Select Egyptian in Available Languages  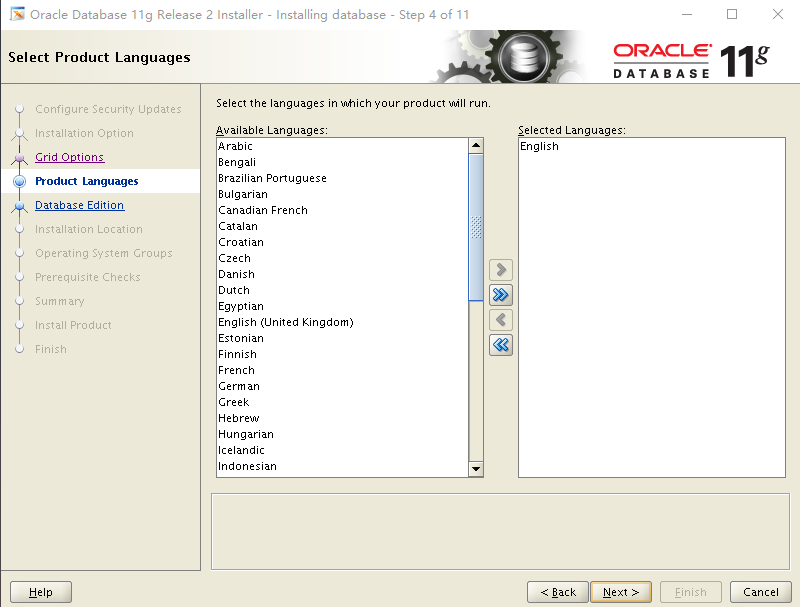click(342, 306)
